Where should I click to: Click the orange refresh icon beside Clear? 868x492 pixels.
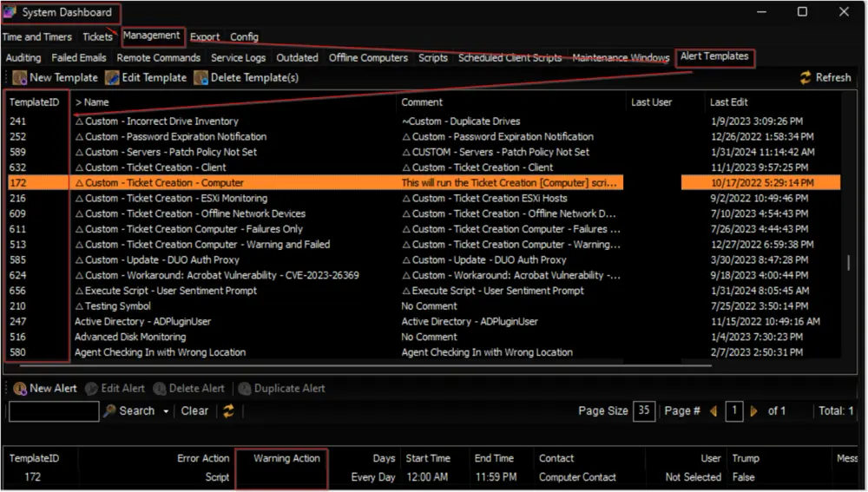pyautogui.click(x=228, y=411)
